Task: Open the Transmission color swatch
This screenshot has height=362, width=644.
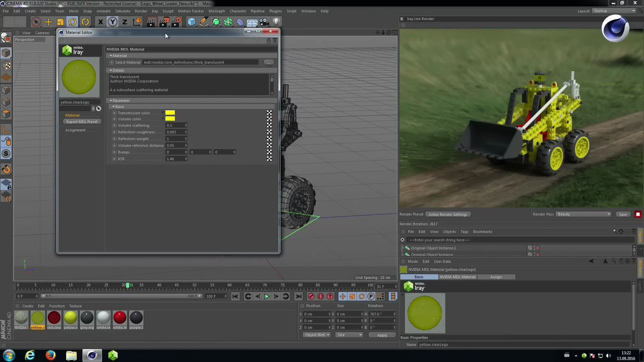Action: [170, 113]
